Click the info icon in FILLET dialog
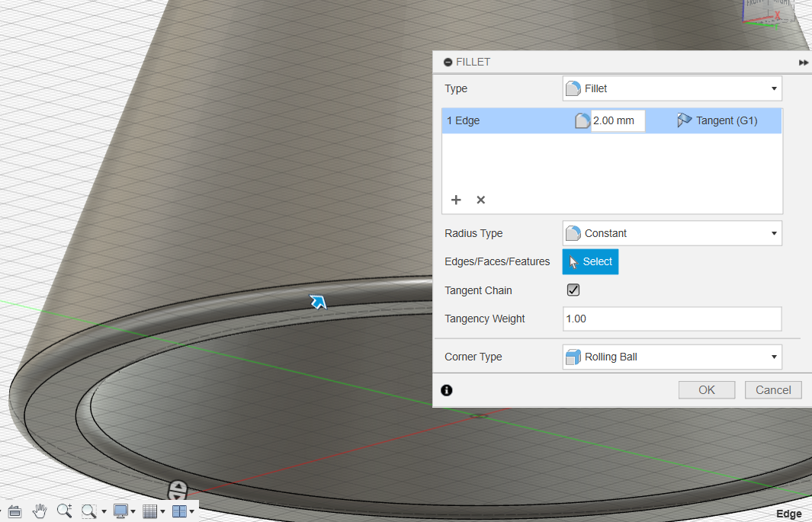 (446, 390)
